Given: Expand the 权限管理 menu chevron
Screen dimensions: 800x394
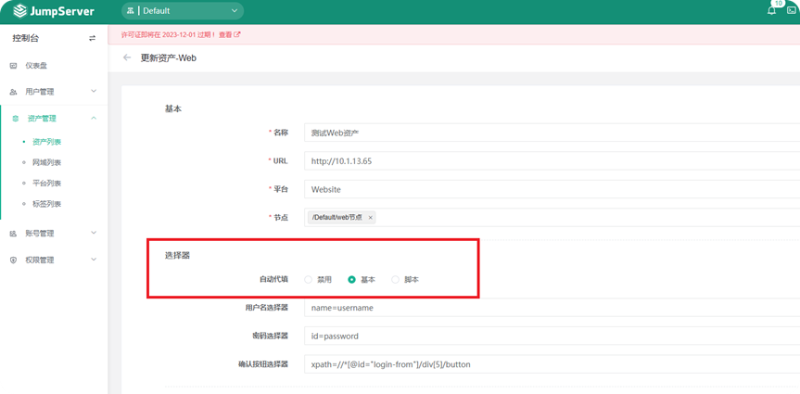Looking at the screenshot, I should pos(93,259).
